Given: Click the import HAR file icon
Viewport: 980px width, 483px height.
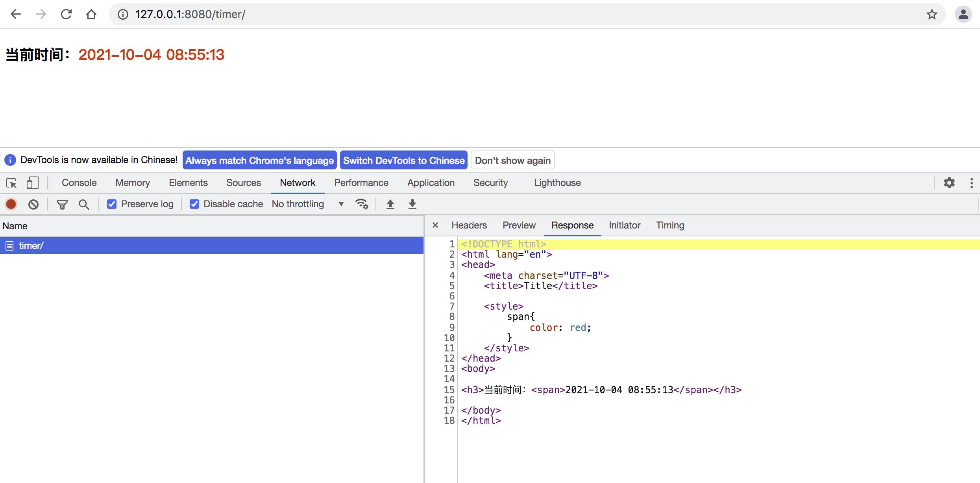Looking at the screenshot, I should click(x=390, y=204).
